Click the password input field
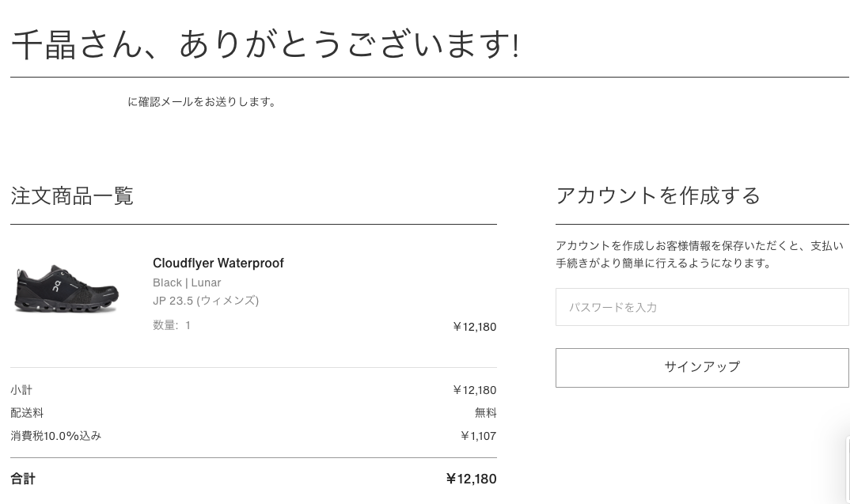 701,307
